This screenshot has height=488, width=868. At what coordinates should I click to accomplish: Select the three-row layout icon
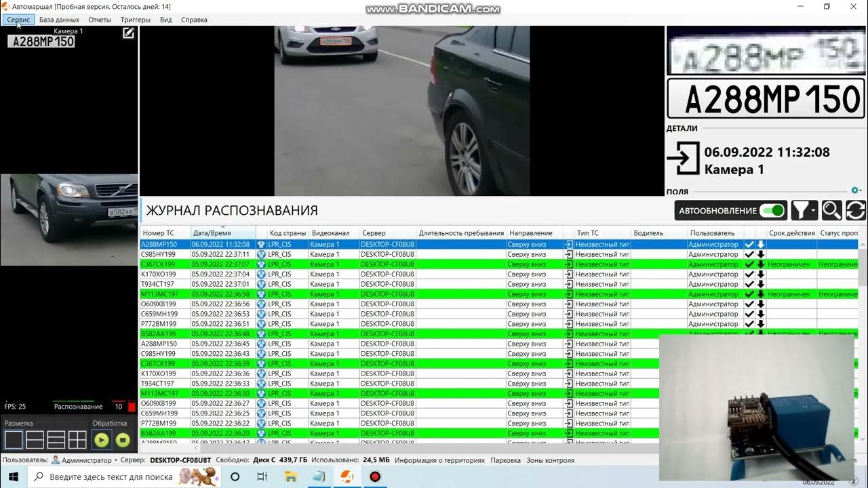click(56, 440)
